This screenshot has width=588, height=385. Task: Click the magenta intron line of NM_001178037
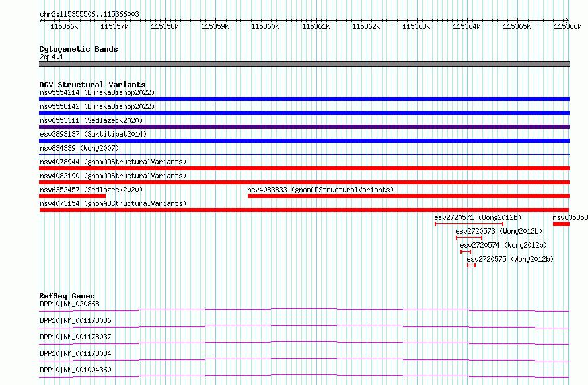304,343
